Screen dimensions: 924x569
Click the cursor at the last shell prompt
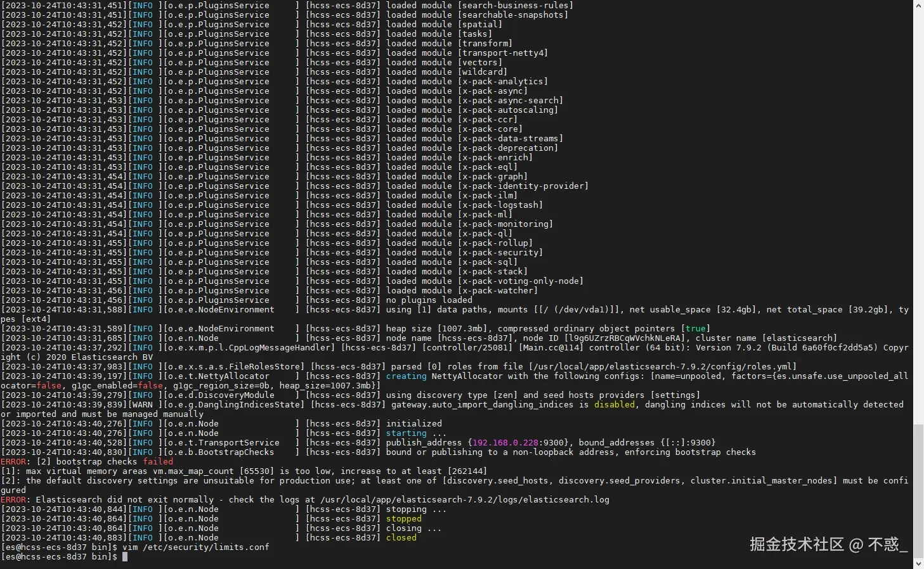[x=125, y=557]
